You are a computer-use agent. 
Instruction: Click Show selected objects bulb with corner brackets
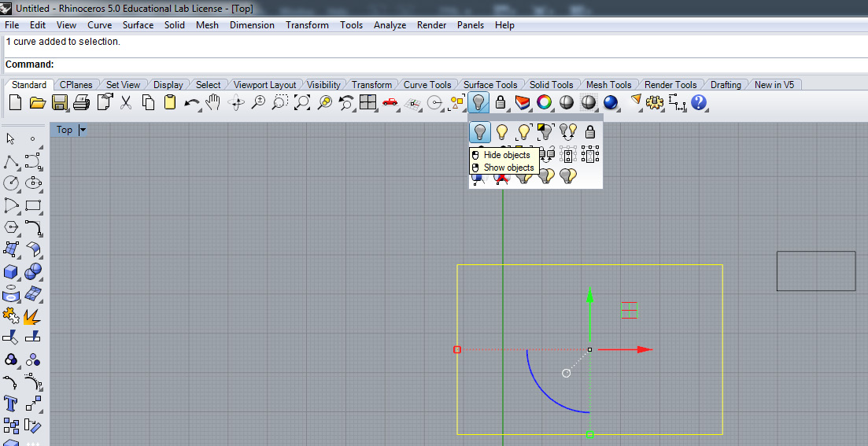click(x=523, y=131)
